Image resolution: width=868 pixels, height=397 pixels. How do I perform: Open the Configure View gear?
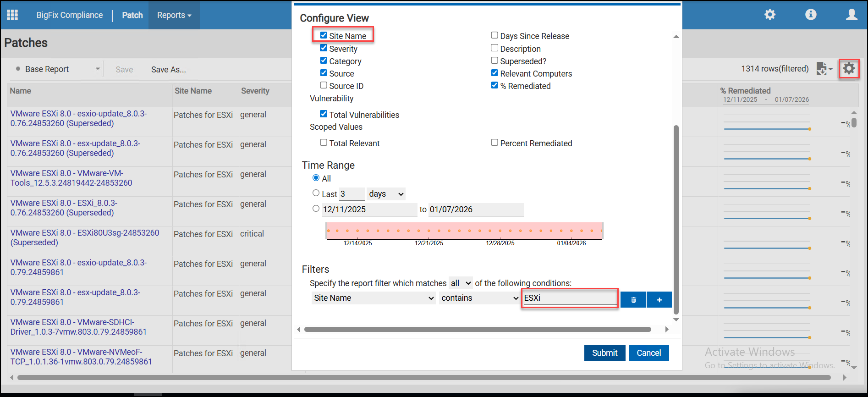[x=849, y=69]
